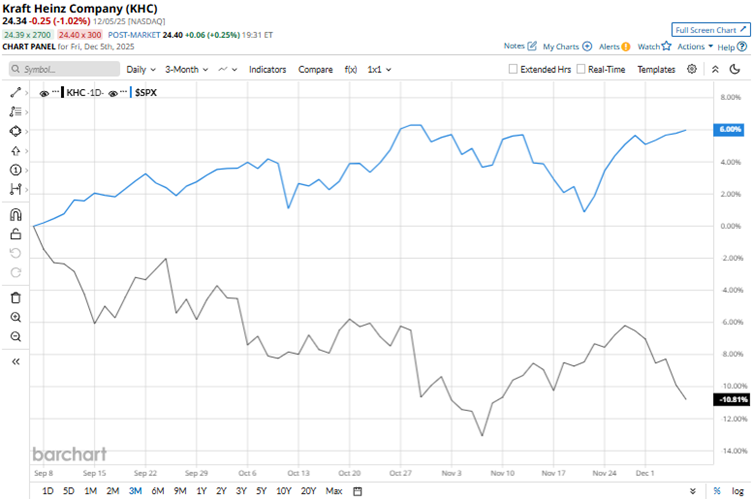Viewport: 752px width, 499px height.
Task: Select the 6M time range
Action: click(158, 491)
